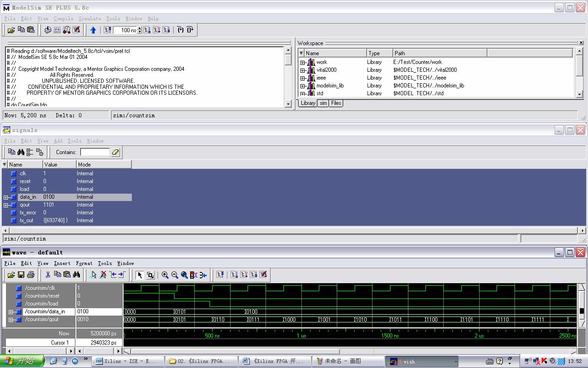
Task: Click Delete cursor icon in wave toolbar
Action: 103,275
